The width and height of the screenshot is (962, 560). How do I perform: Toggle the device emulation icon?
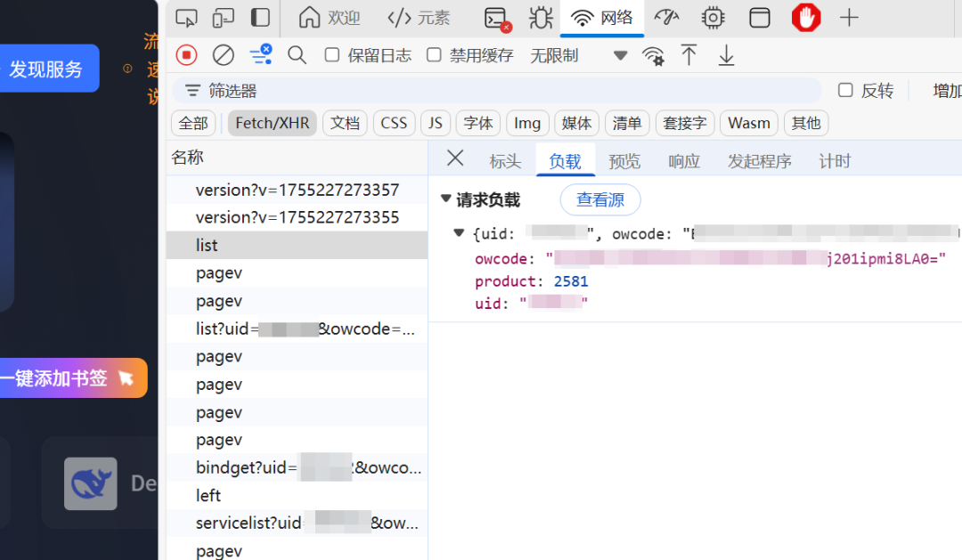[x=224, y=18]
